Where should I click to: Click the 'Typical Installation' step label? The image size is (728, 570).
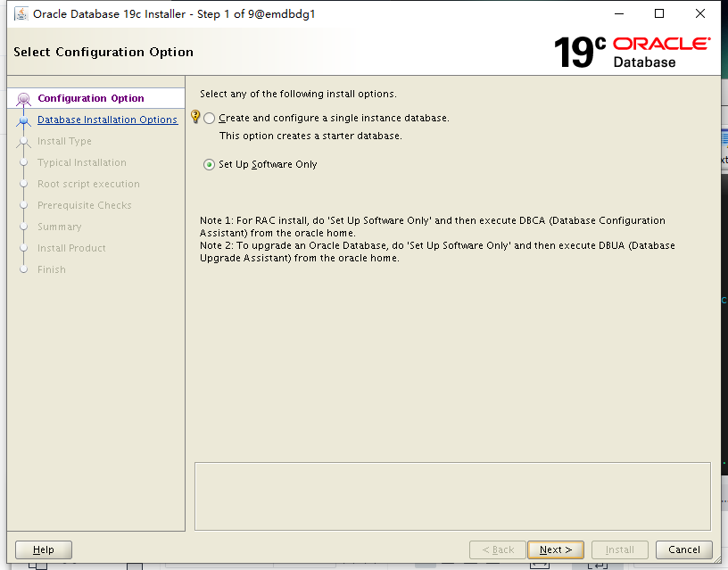[82, 162]
